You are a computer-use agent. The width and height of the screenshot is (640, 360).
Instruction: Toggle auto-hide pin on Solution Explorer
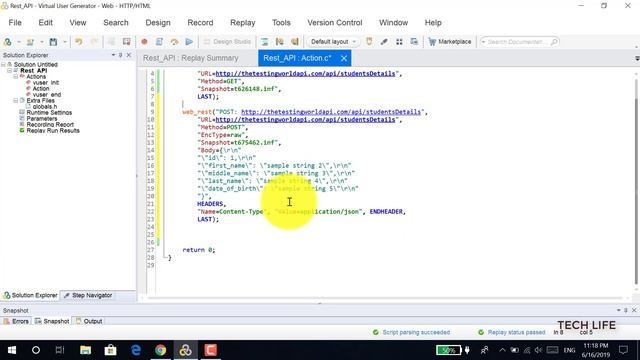click(120, 55)
